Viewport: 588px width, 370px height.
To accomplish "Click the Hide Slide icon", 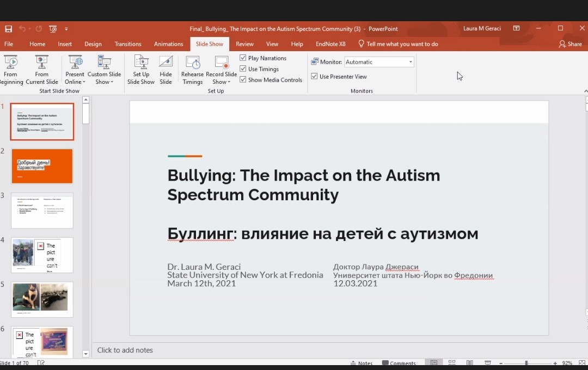I will click(166, 69).
